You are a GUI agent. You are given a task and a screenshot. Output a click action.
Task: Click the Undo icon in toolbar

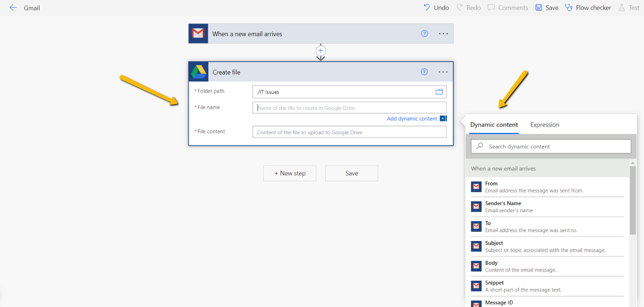(427, 8)
